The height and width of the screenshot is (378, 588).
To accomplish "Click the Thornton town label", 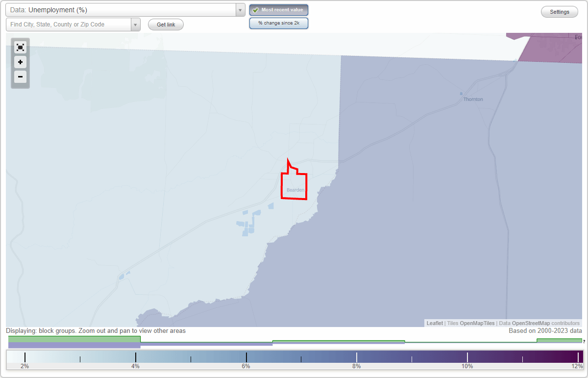I will pyautogui.click(x=473, y=99).
